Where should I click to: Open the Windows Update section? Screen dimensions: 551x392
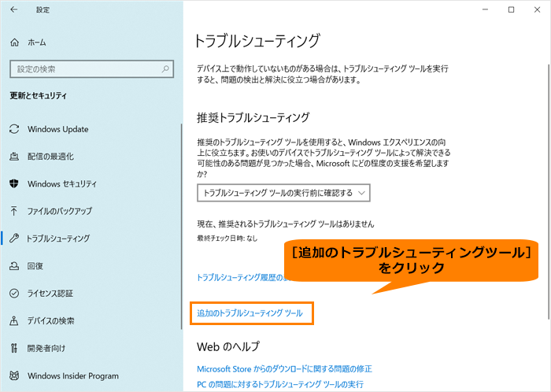click(x=58, y=129)
